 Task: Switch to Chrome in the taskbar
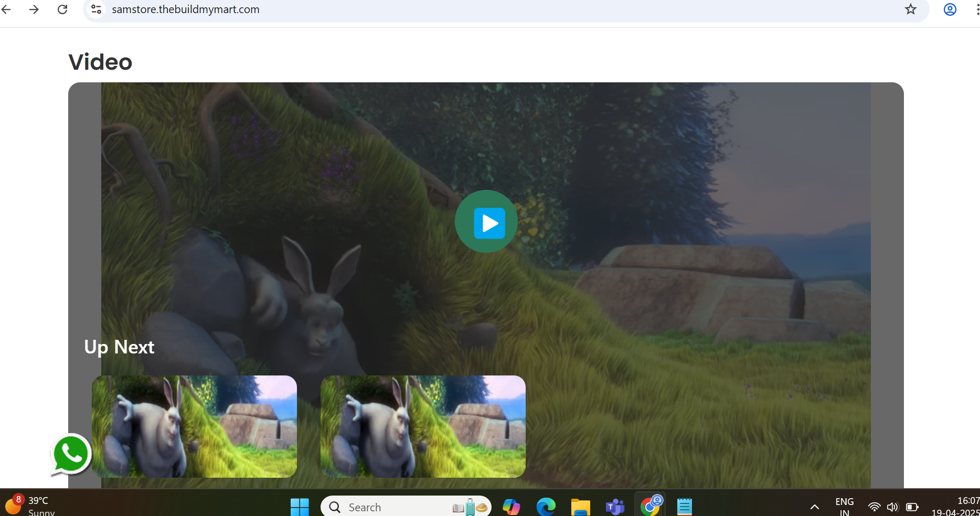[651, 506]
